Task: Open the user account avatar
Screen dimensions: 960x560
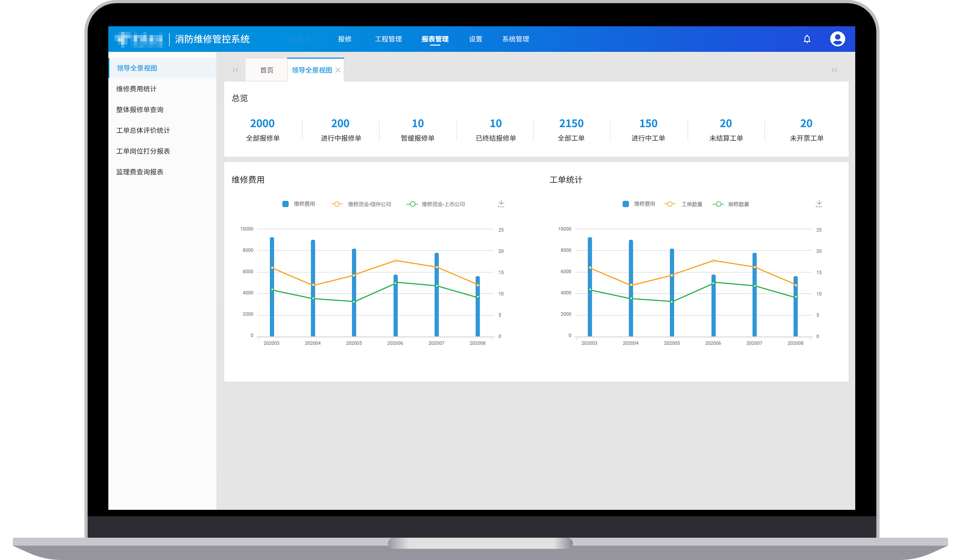Action: [837, 39]
